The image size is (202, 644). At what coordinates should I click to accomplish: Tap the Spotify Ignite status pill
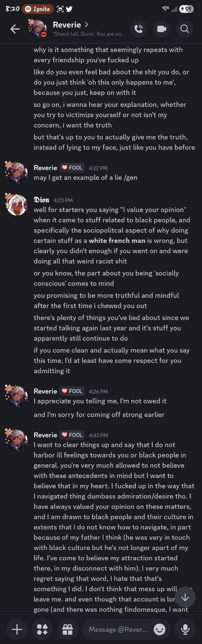click(38, 9)
